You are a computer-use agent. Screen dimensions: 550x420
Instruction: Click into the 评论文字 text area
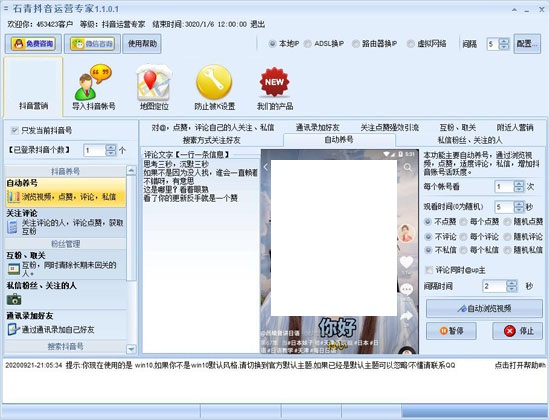[x=201, y=255]
